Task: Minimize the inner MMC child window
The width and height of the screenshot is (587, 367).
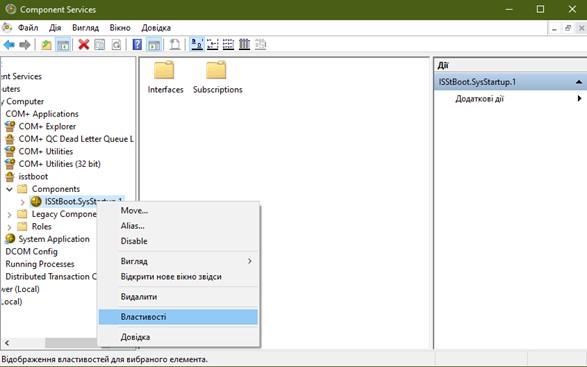Action: 554,28
